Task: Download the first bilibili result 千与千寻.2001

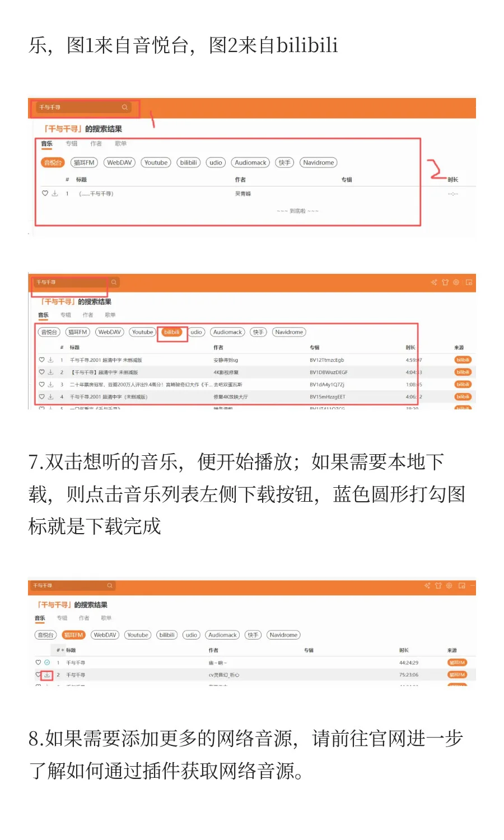Action: [50, 359]
